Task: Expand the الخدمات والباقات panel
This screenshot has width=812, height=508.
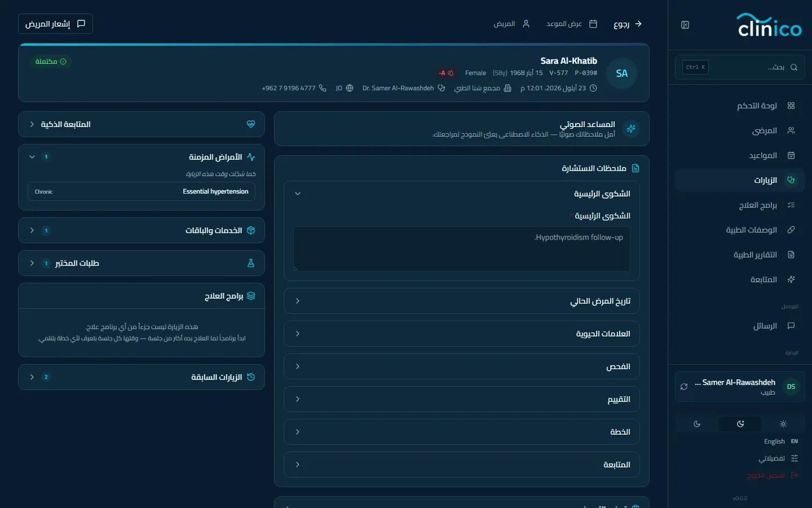Action: 142,230
